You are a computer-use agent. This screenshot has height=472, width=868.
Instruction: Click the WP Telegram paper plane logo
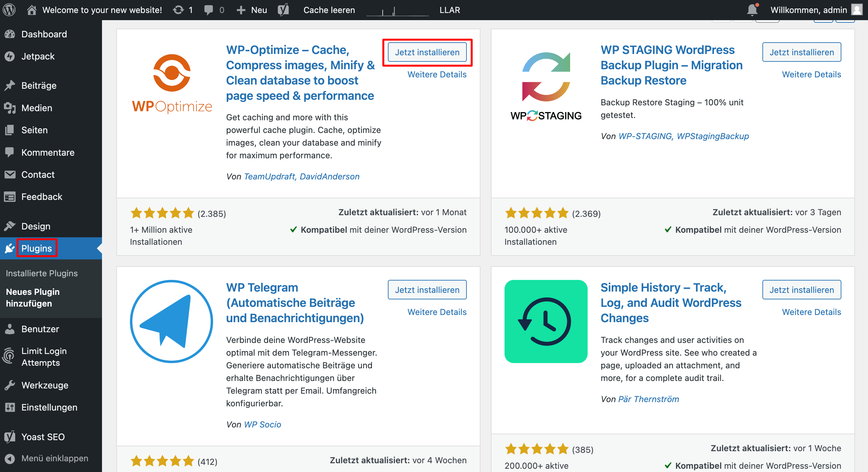pyautogui.click(x=172, y=321)
